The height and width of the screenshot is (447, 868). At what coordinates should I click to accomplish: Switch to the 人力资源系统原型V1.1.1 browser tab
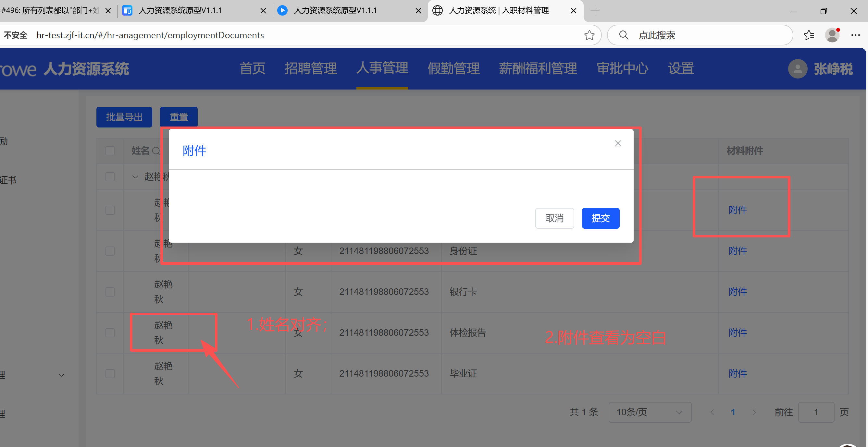(180, 10)
